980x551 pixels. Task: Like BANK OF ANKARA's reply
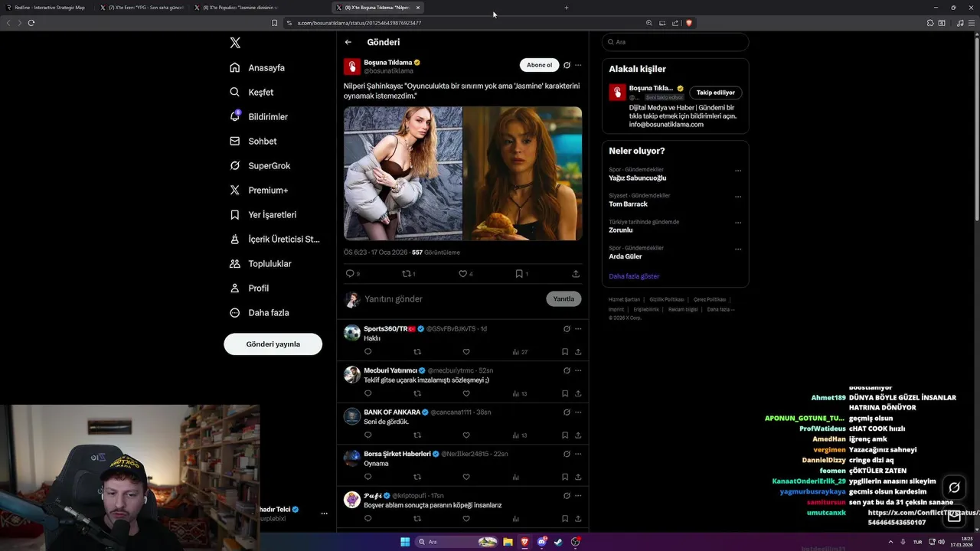point(465,435)
